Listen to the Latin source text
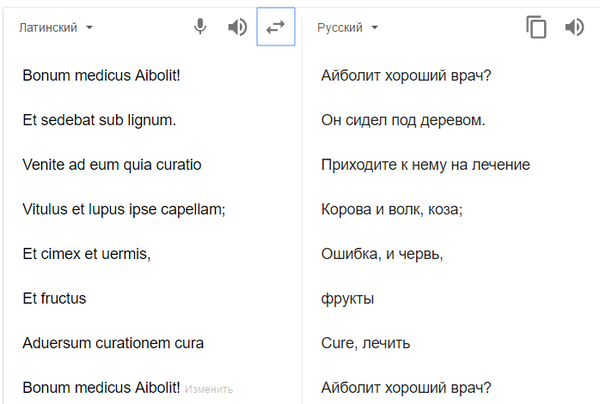The image size is (600, 404). pyautogui.click(x=237, y=27)
